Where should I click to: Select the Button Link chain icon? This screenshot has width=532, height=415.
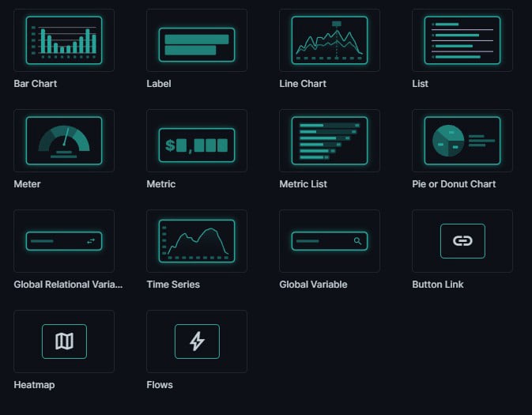pyautogui.click(x=462, y=241)
